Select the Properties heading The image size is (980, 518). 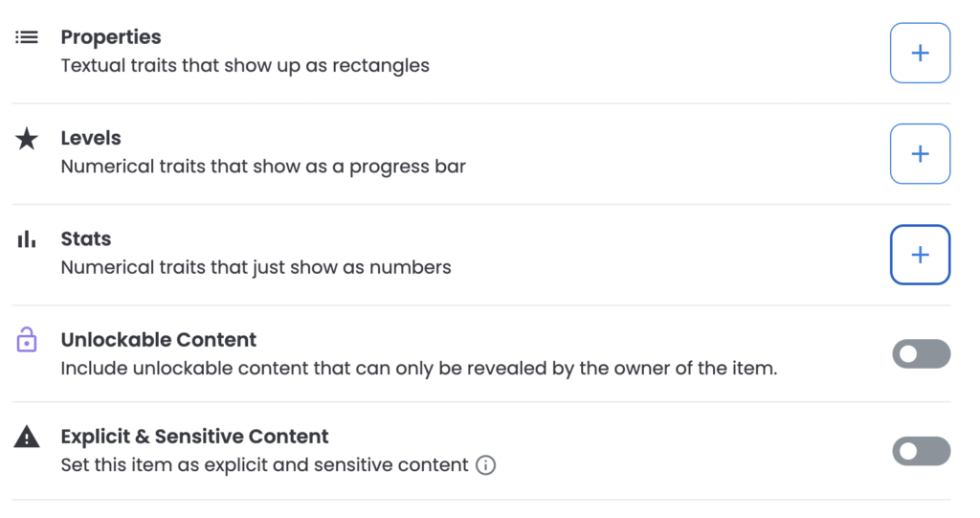point(111,37)
